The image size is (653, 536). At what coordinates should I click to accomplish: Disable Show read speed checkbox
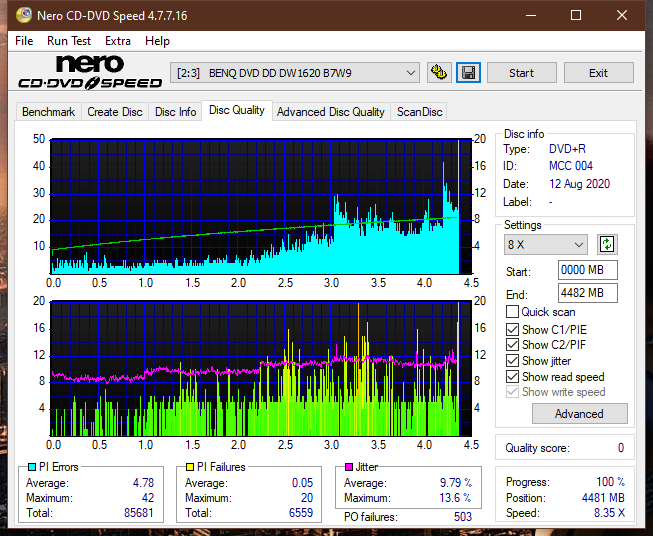click(x=512, y=376)
